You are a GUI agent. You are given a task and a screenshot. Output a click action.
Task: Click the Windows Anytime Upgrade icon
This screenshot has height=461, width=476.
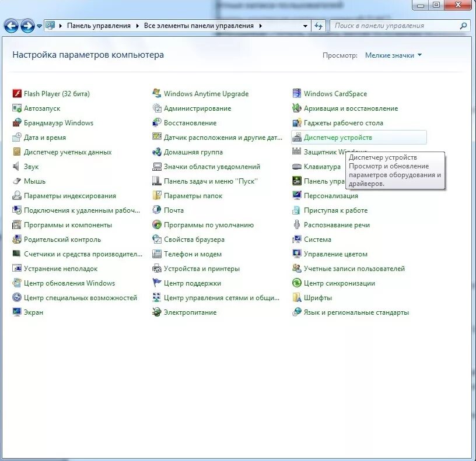[157, 93]
